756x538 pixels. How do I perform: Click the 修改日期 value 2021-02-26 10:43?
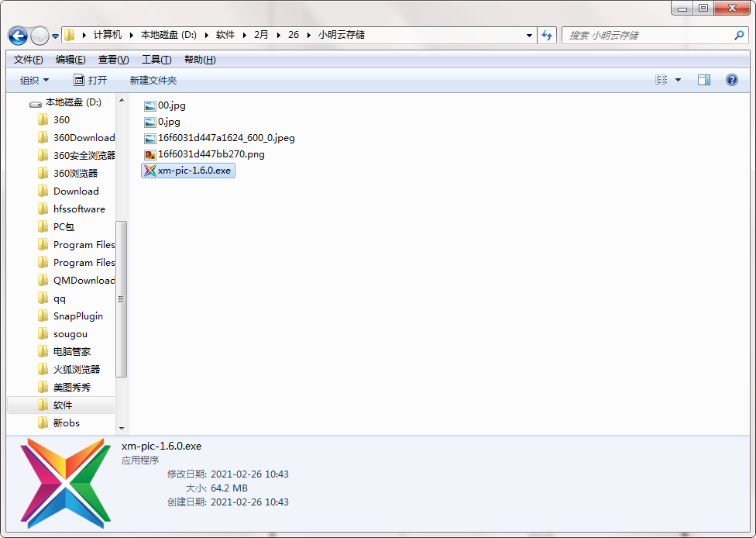click(x=249, y=474)
